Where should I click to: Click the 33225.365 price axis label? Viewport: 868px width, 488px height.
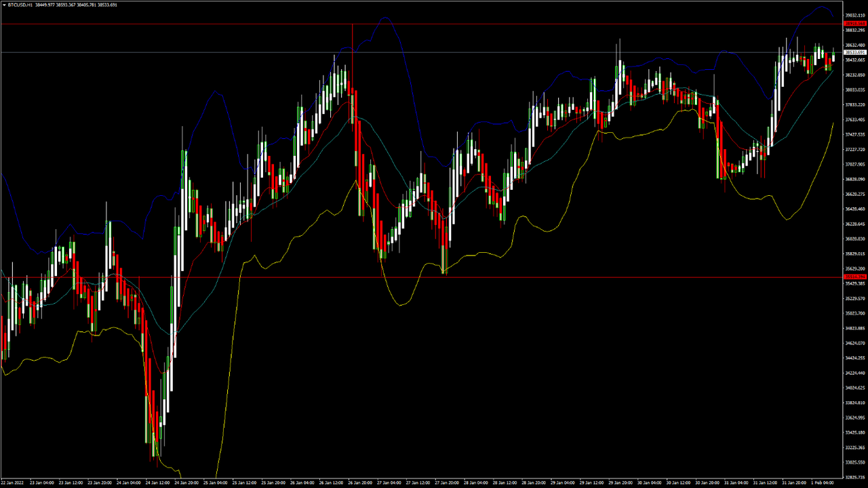pyautogui.click(x=854, y=447)
